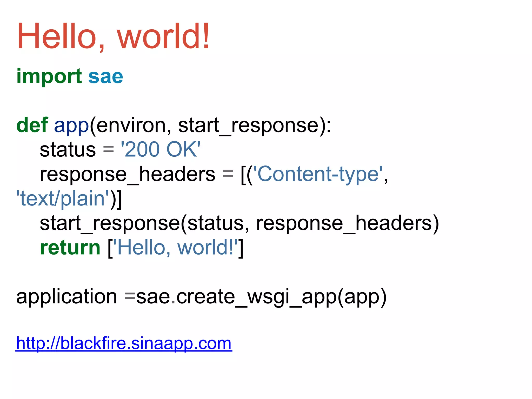Click the 'response_headers = [('Content-type',' line
Viewport: 532px width, 399px height.
click(x=214, y=175)
